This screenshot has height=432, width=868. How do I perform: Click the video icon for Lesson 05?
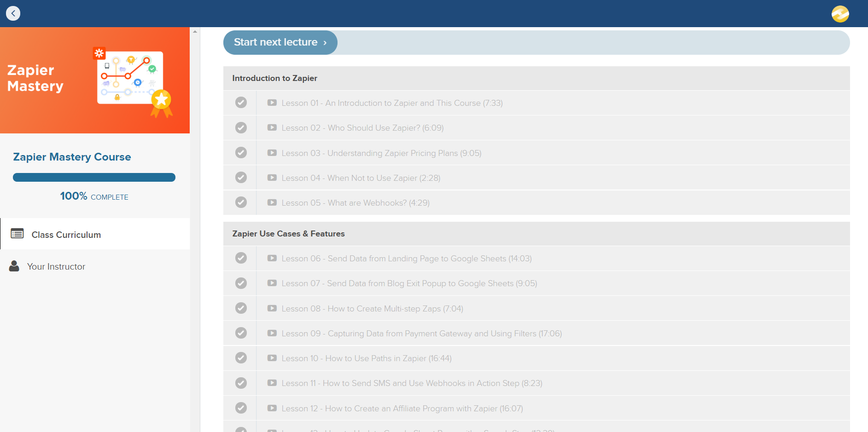[x=272, y=202]
